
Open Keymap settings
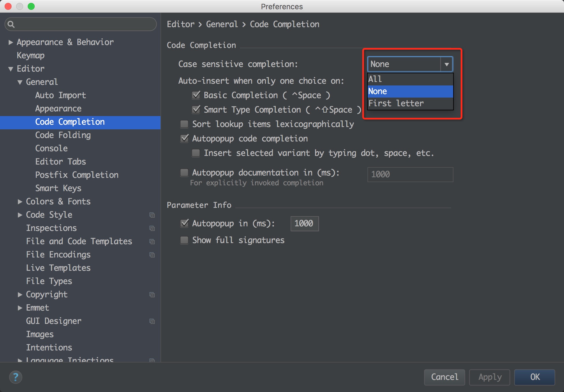[31, 55]
